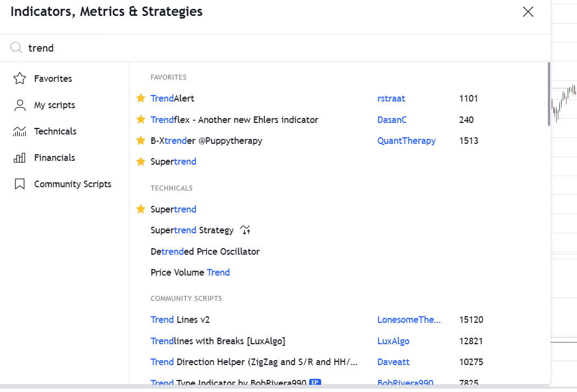Select Price Volume Trend indicator
This screenshot has height=392, width=577.
click(x=190, y=272)
